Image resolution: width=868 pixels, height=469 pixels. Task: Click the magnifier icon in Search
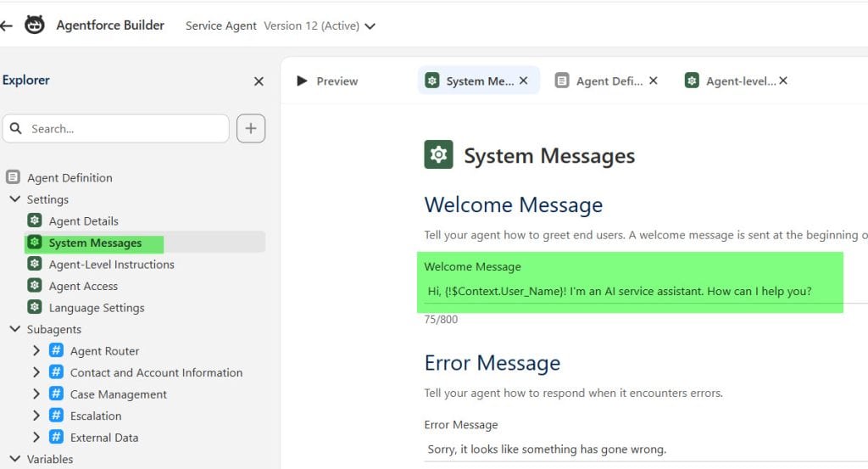(16, 128)
